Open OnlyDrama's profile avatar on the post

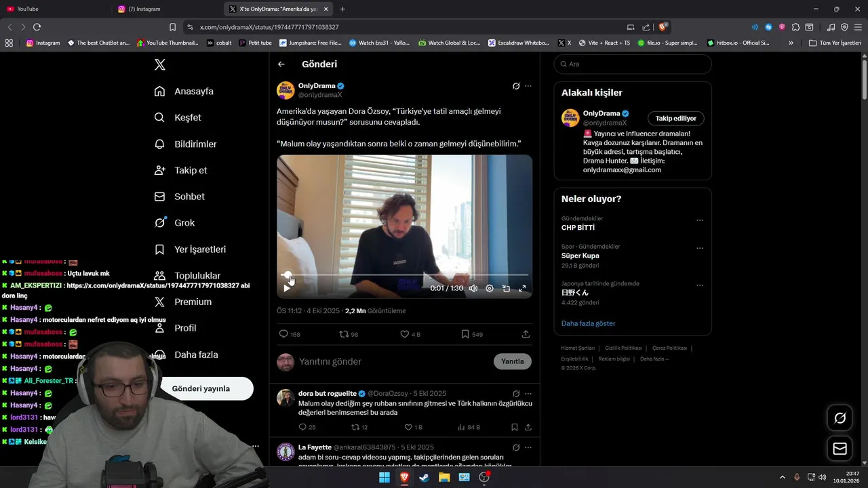point(285,90)
